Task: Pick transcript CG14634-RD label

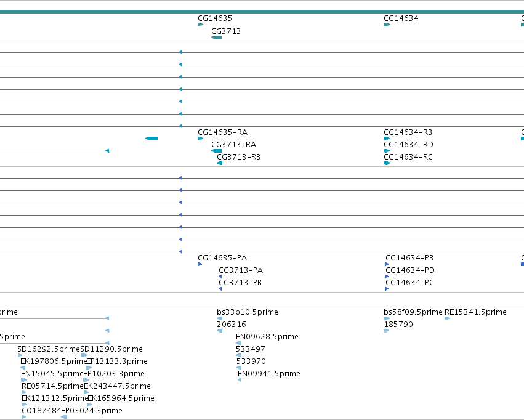Action: (x=408, y=145)
